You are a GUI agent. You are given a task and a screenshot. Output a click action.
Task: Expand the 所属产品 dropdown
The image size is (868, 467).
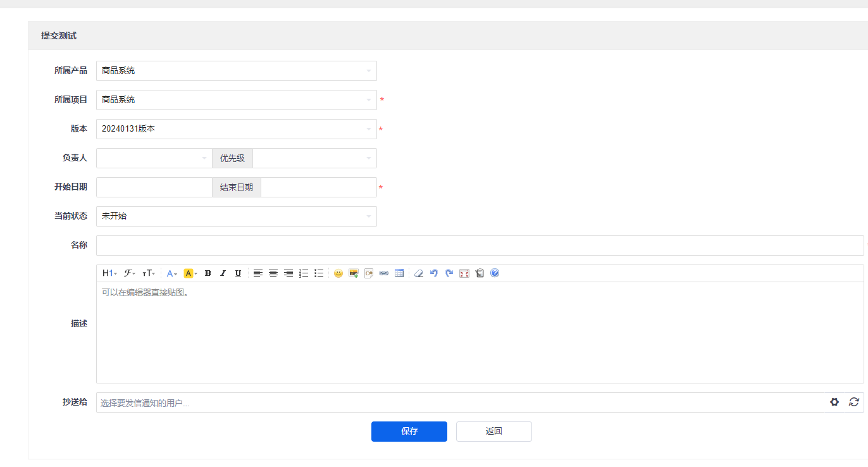(x=236, y=71)
